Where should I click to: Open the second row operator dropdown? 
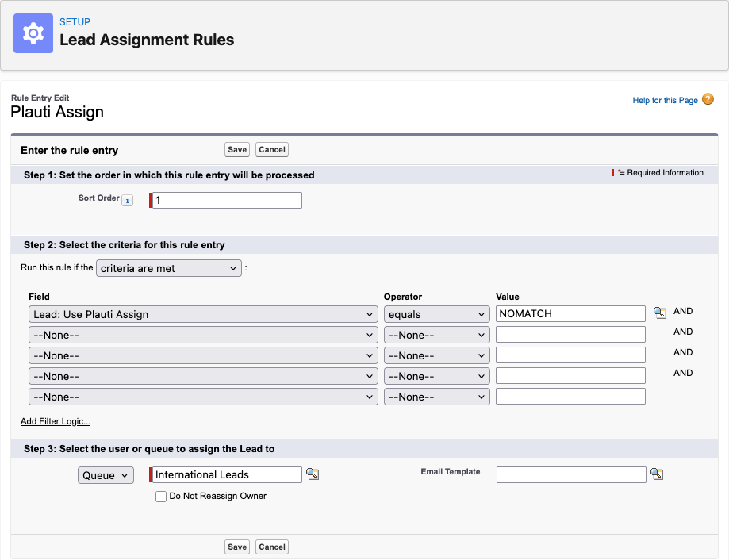click(436, 335)
